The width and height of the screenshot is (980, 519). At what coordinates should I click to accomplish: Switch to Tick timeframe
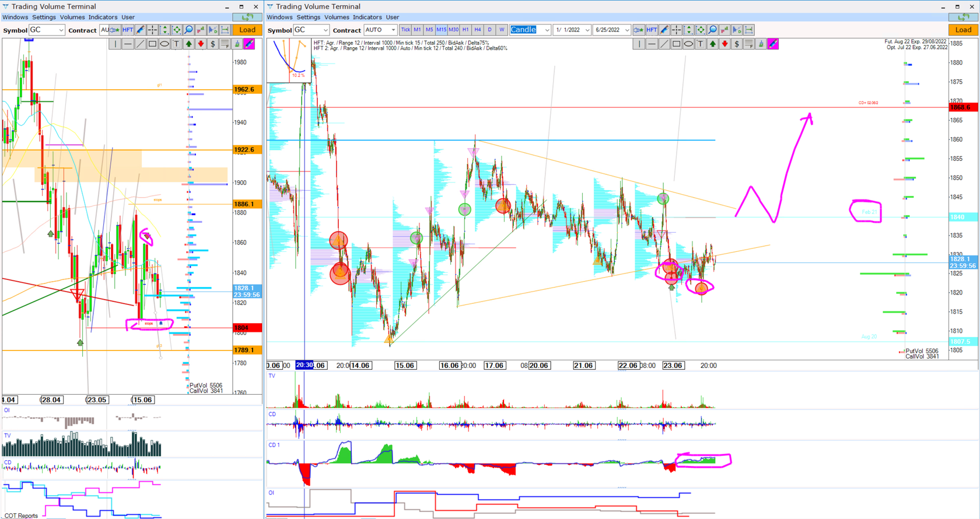(x=405, y=30)
